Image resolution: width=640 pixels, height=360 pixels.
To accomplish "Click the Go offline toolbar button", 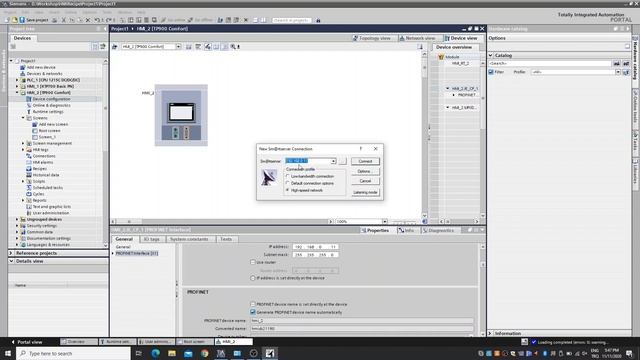I will (200, 20).
